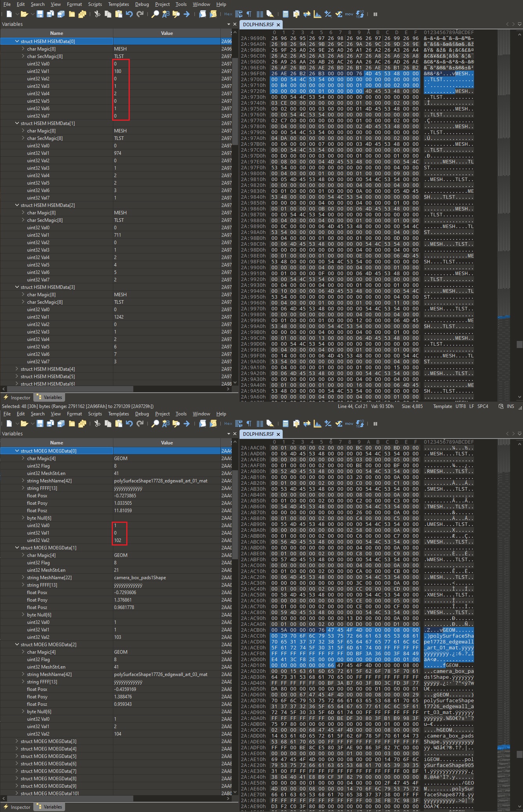Click Cut scissors icon in top window
Viewport: 523px width, 812px height.
pyautogui.click(x=97, y=14)
